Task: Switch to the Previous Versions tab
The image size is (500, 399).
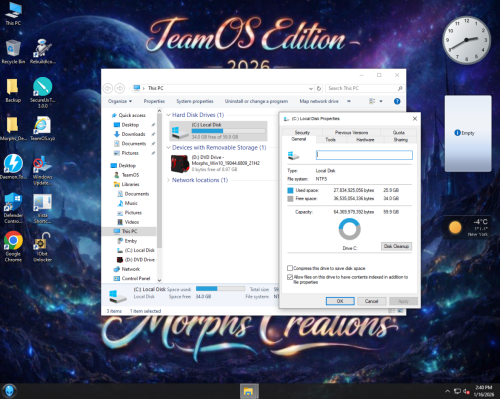Action: 351,132
